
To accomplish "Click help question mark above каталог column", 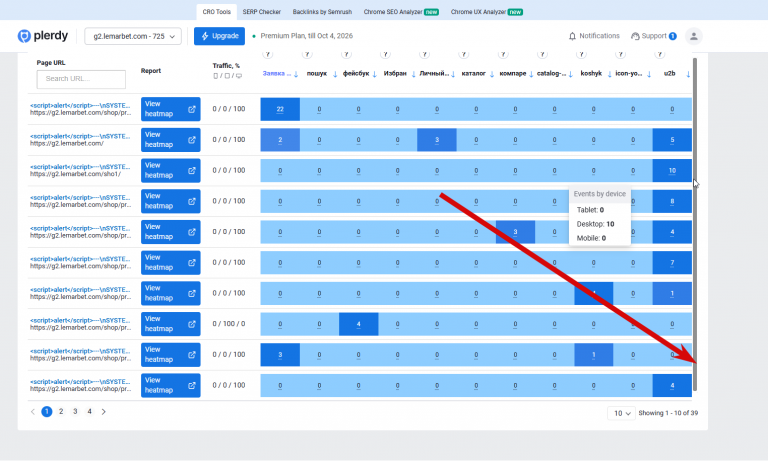I will pos(463,54).
